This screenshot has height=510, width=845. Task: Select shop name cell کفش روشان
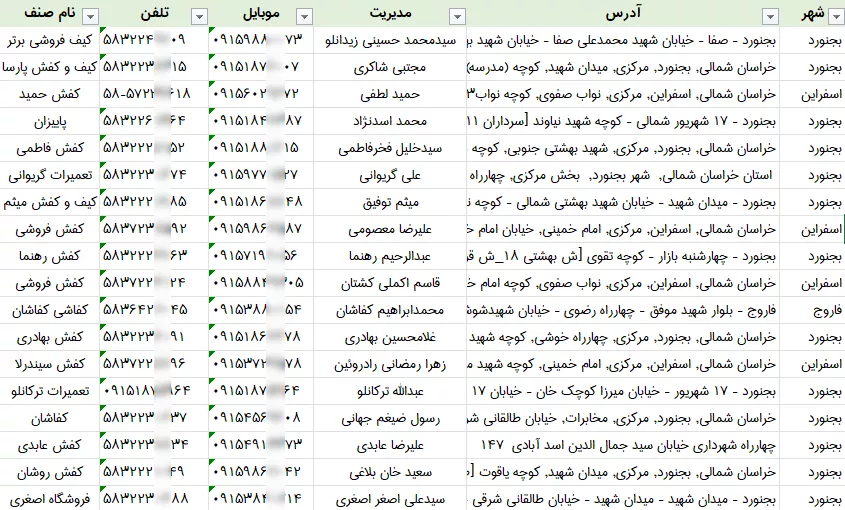click(50, 472)
